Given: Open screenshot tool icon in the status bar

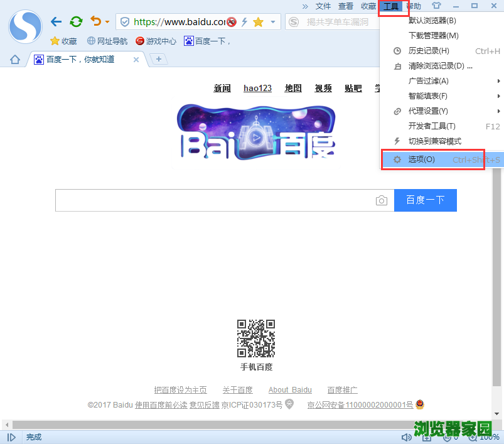Looking at the screenshot, I should tap(427, 438).
